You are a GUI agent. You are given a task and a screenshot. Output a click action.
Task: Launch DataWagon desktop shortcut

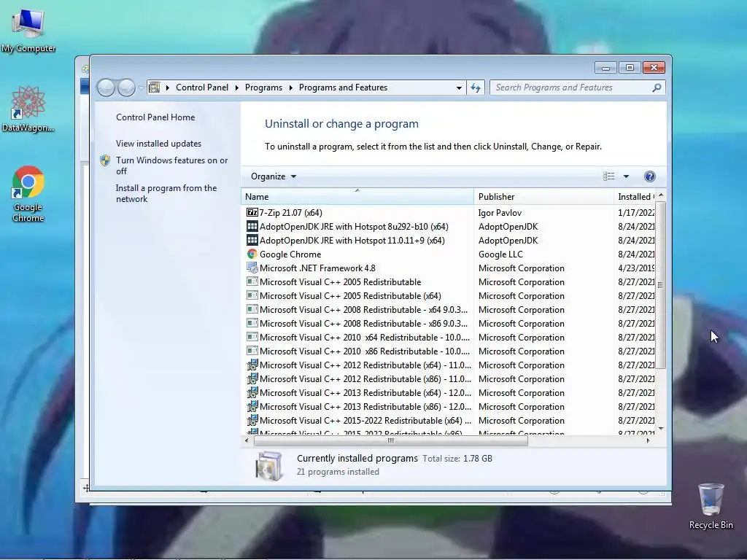[28, 109]
